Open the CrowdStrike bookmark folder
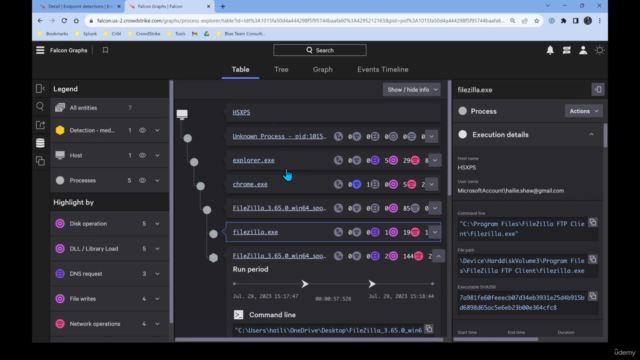 pyautogui.click(x=144, y=34)
